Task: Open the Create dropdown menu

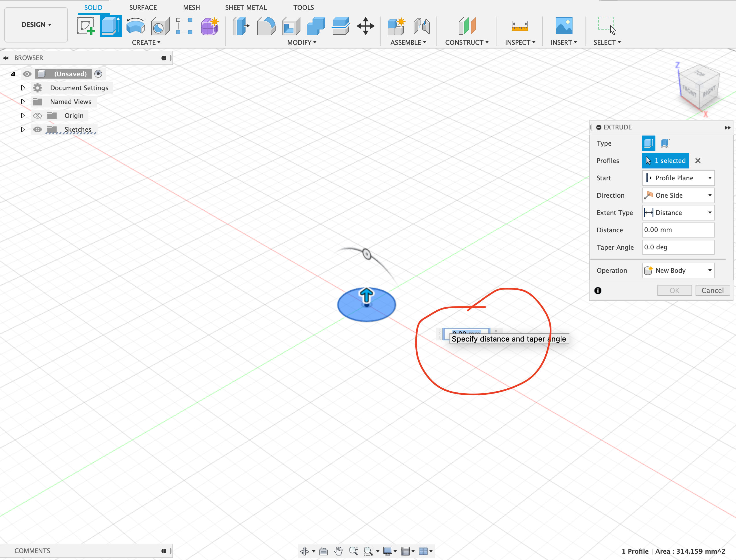Action: pos(146,42)
